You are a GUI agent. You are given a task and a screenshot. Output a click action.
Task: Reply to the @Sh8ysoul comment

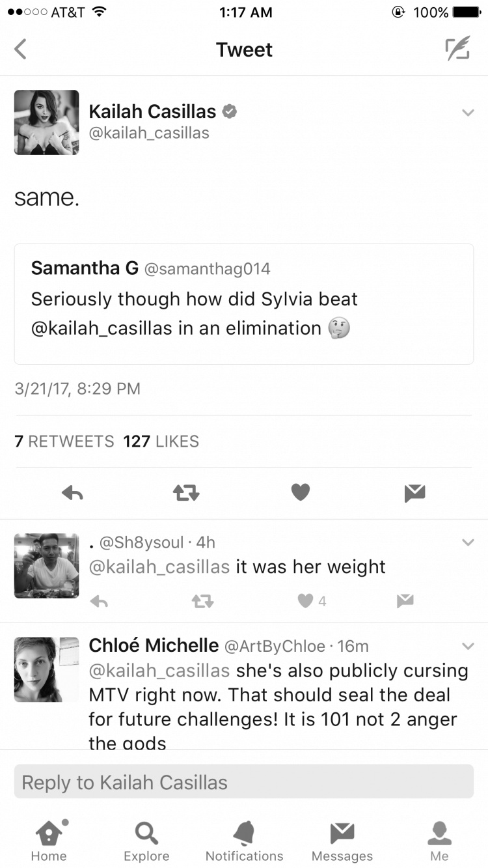tap(98, 601)
